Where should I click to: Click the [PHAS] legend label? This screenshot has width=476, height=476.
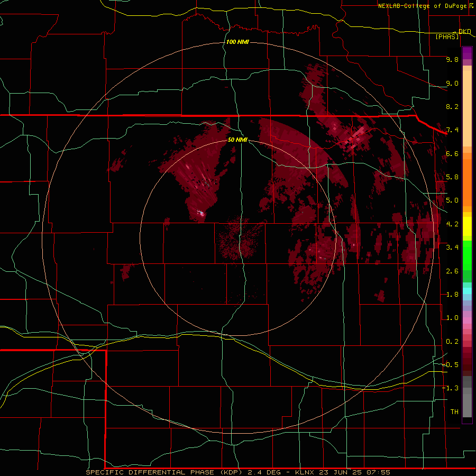pos(447,36)
